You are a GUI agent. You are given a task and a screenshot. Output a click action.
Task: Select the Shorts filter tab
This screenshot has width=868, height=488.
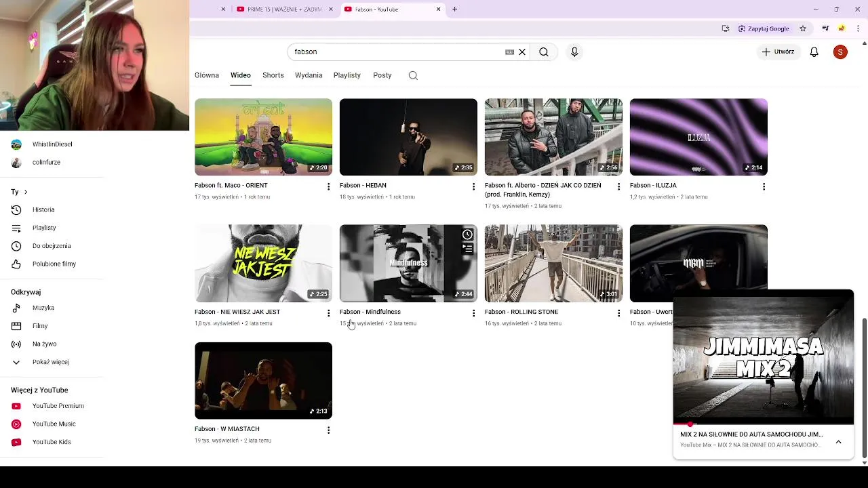(x=273, y=75)
